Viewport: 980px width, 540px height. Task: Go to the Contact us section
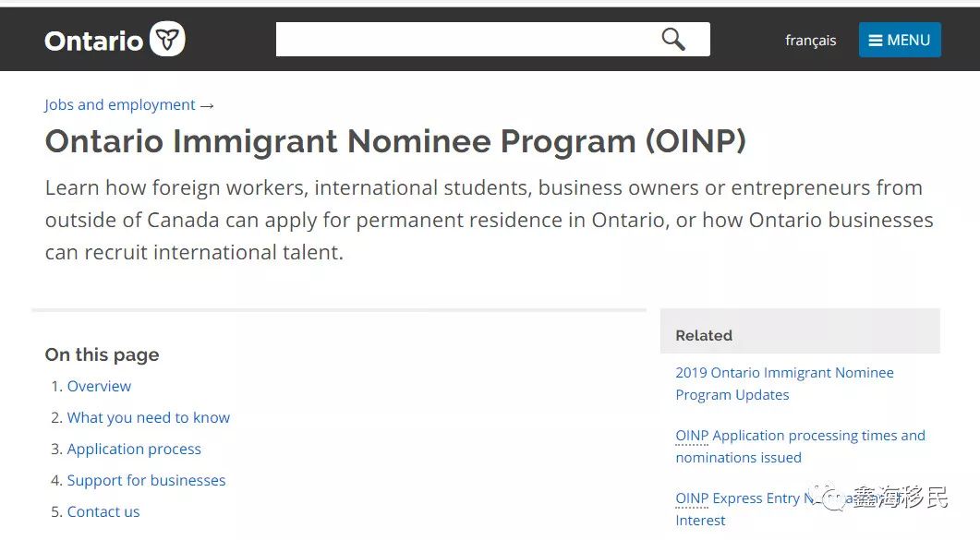103,512
